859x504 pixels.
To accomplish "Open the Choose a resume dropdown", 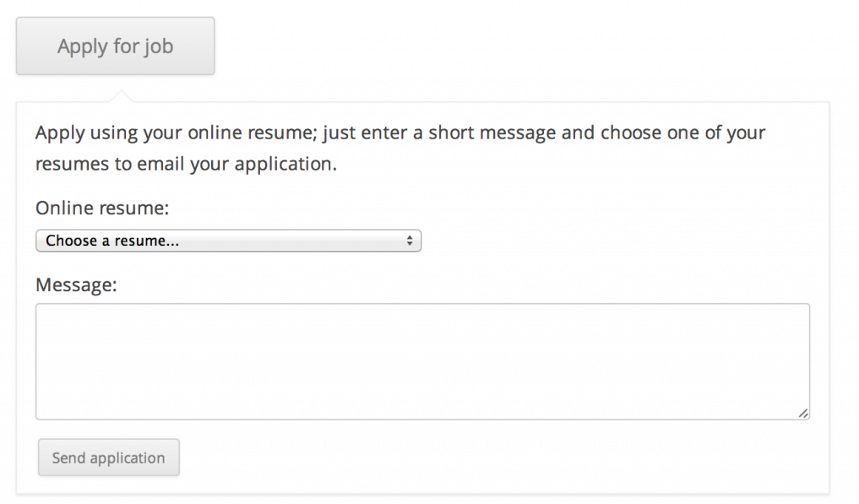I will click(228, 241).
